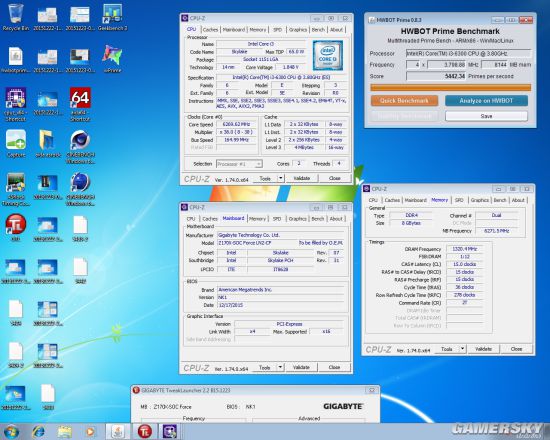Select the Java HWBOT Prime taskbar button
This screenshot has height=440, width=550.
coord(118,431)
